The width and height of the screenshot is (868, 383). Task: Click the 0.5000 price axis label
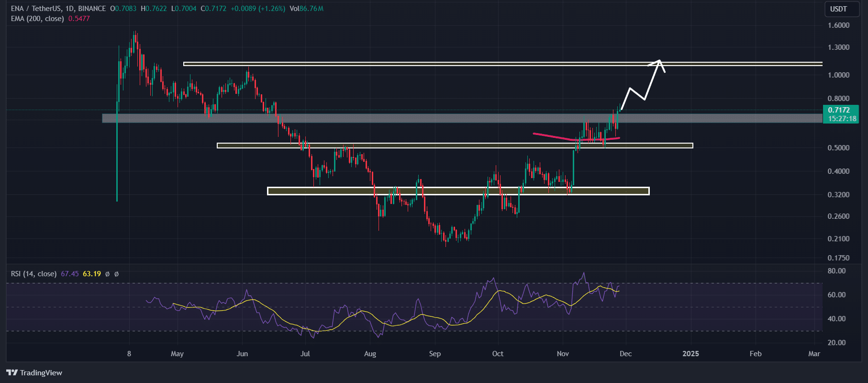click(838, 148)
